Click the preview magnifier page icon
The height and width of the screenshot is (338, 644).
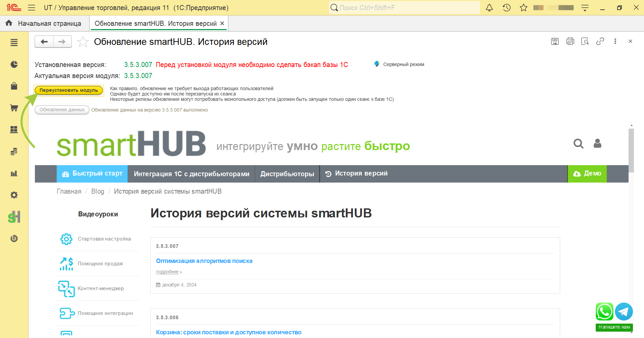click(x=585, y=41)
